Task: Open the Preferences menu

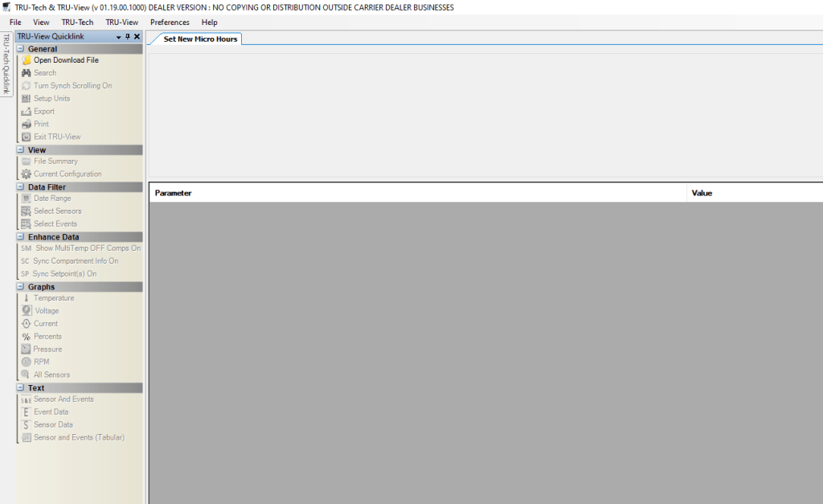Action: 170,23
